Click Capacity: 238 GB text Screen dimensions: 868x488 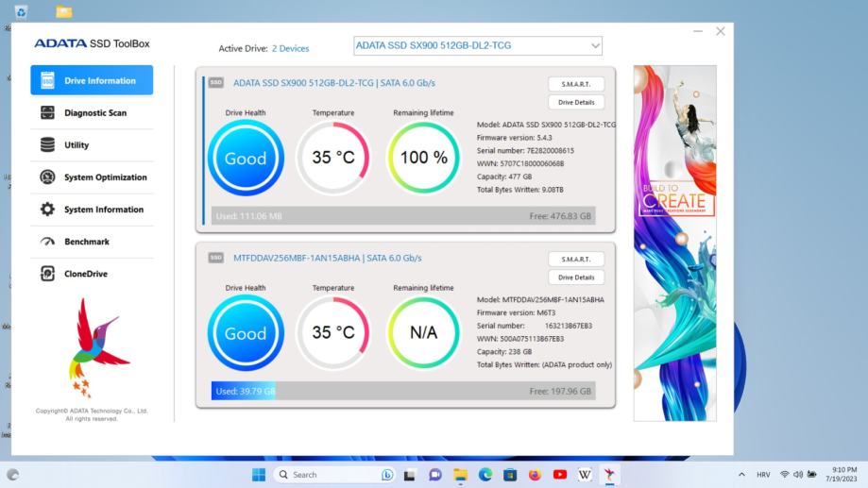coord(504,351)
